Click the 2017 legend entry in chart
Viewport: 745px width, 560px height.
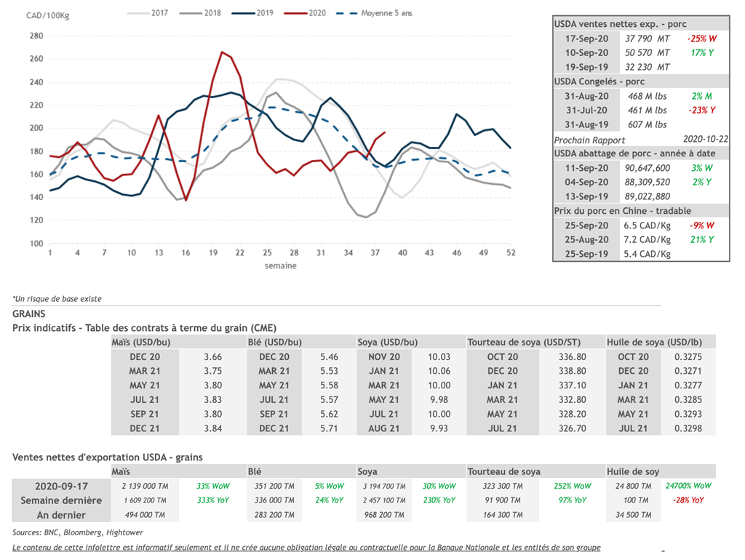[148, 13]
